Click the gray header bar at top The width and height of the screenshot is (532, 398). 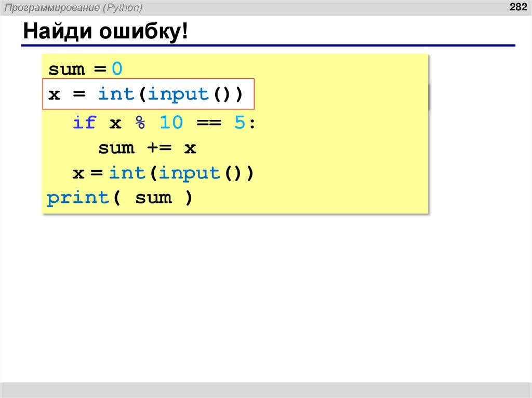tap(266, 7)
